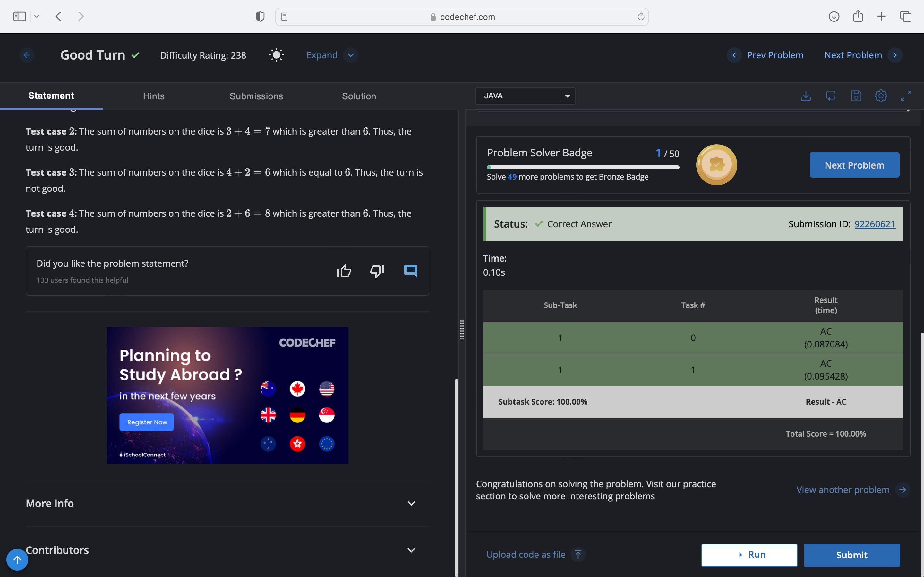Viewport: 924px width, 577px height.
Task: Open editor settings gear icon
Action: click(x=881, y=96)
